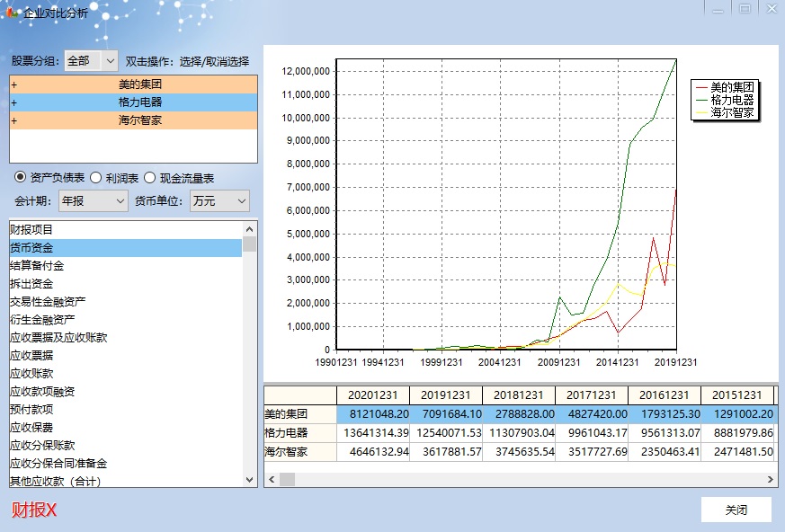Click the 关闭 button
The image size is (785, 532).
[x=736, y=510]
